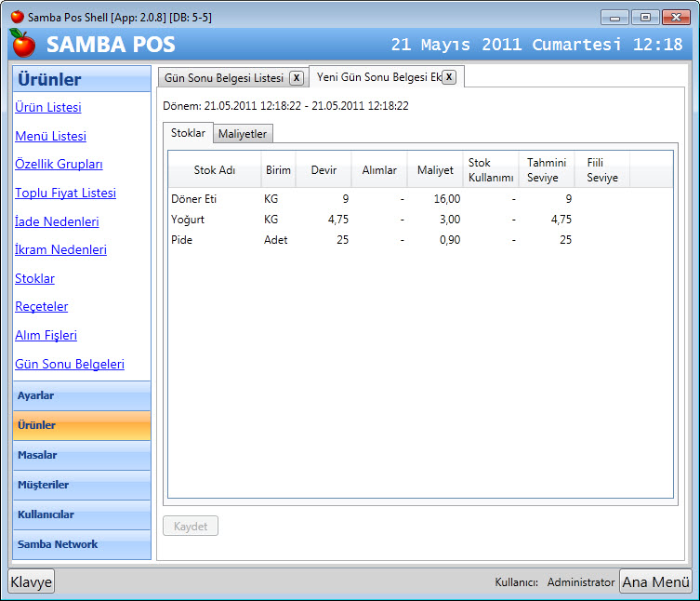Open the Ürün Listesi link

coord(48,108)
